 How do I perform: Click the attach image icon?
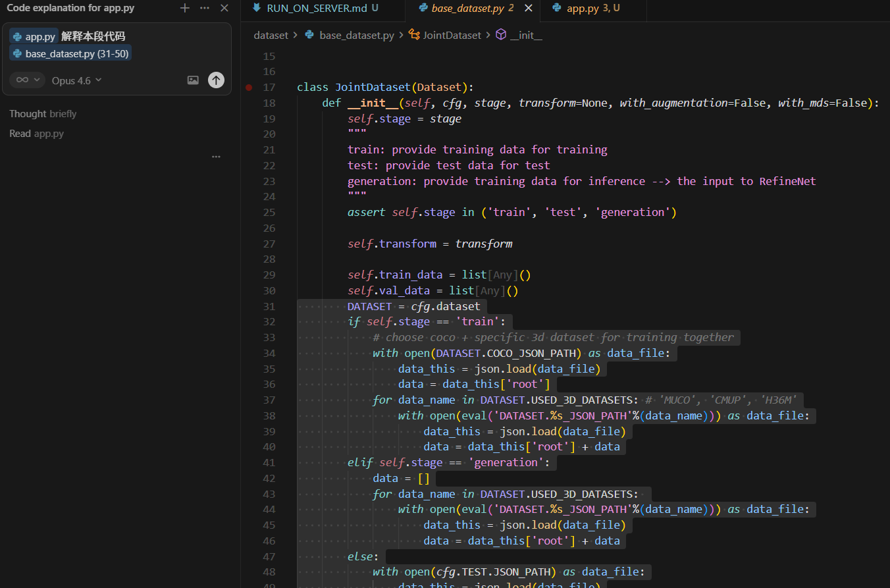coord(193,80)
